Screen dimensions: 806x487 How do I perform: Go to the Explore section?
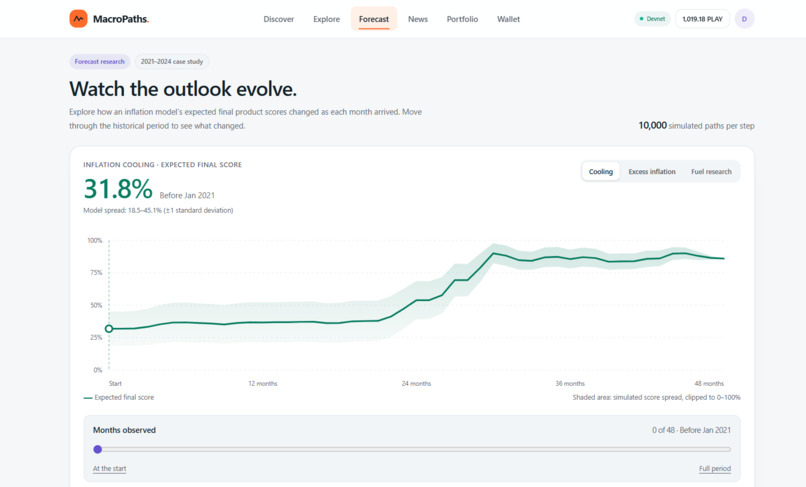pyautogui.click(x=326, y=19)
